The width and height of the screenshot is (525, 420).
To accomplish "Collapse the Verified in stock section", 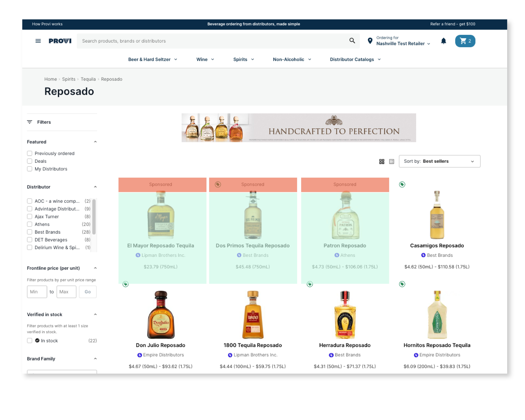I will coord(95,315).
